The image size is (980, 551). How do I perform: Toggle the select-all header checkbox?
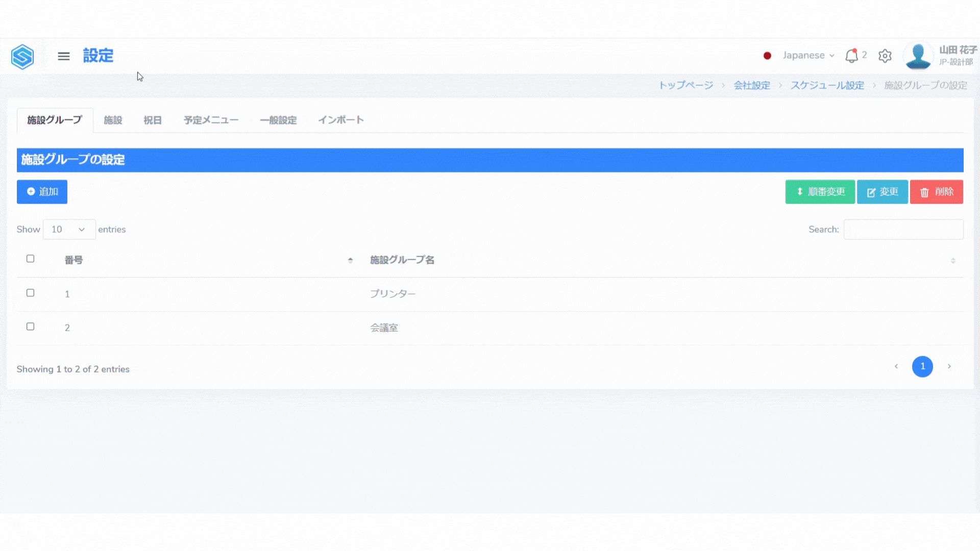[31, 259]
